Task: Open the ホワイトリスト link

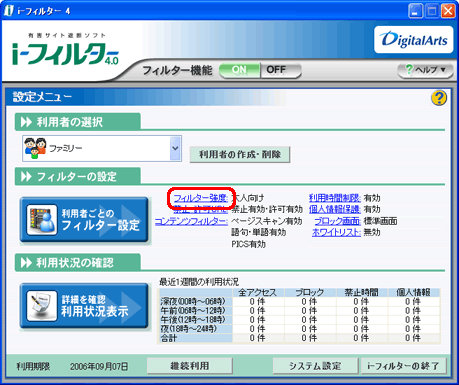Action: click(x=336, y=232)
